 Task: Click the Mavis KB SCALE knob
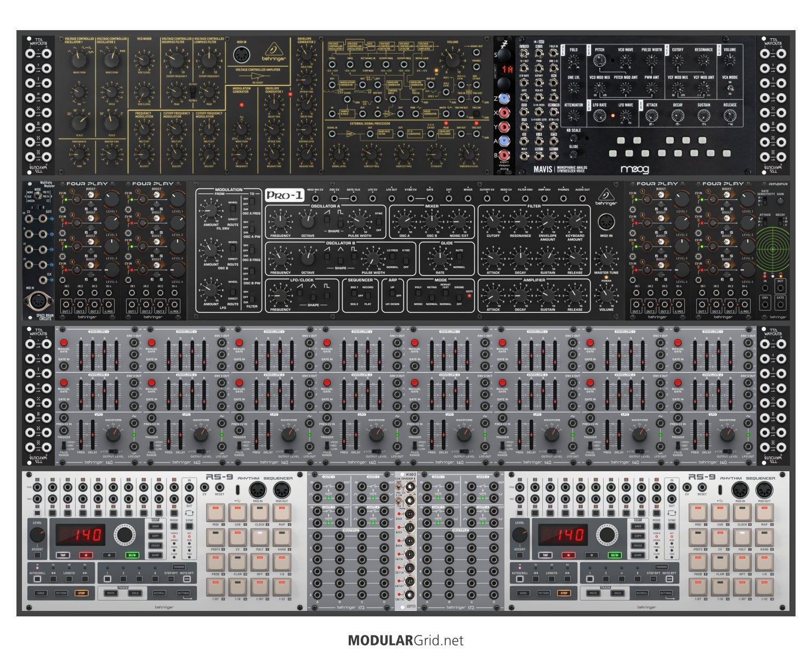(x=573, y=138)
